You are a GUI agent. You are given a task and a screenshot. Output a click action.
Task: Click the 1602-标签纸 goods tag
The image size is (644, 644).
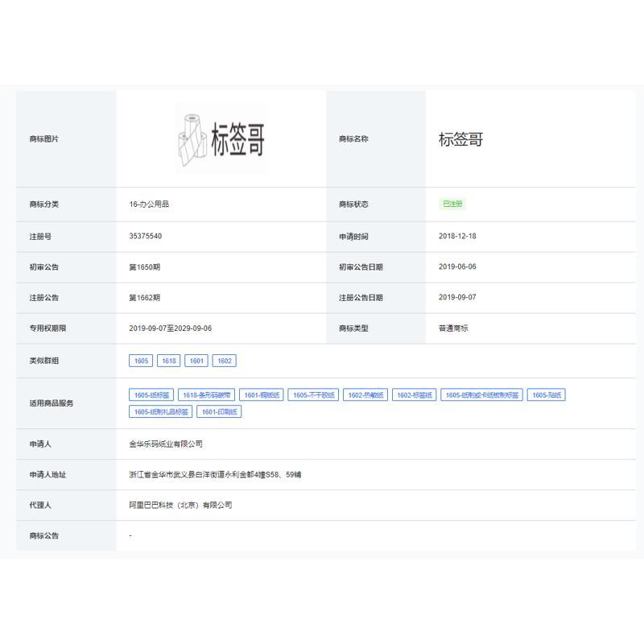click(414, 394)
